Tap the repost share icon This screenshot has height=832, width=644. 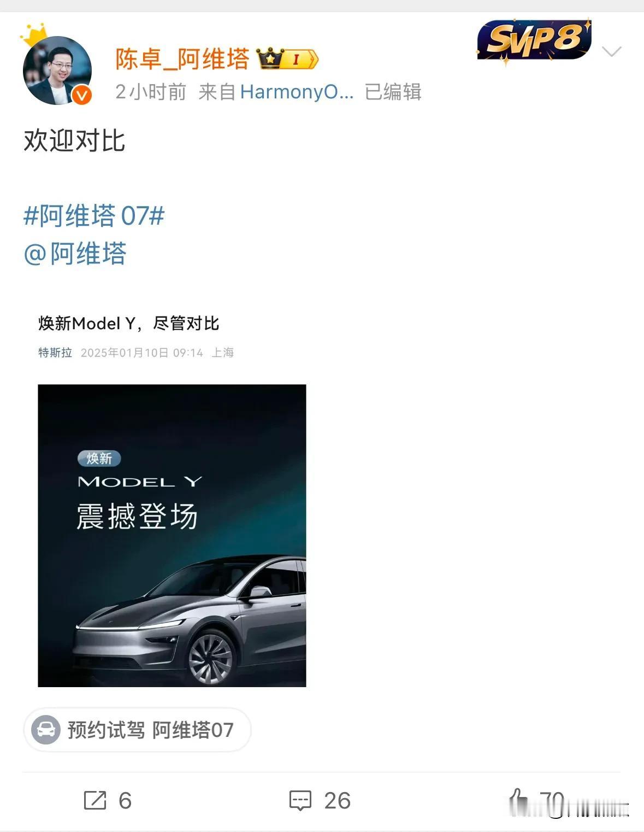94,800
